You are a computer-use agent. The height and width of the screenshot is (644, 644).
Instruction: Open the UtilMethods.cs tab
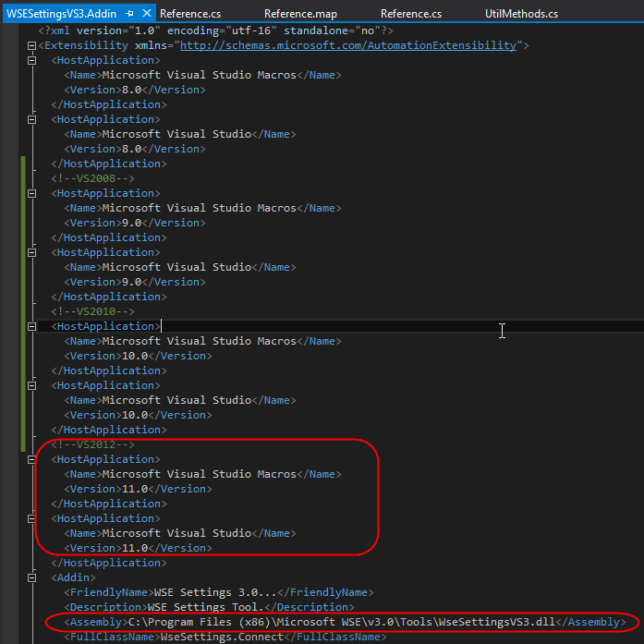[x=521, y=14]
